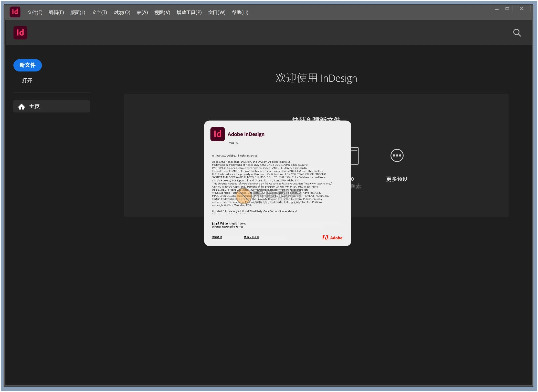Open 更多预设 via the ellipsis icon
Screen dimensions: 538x392
tap(396, 156)
